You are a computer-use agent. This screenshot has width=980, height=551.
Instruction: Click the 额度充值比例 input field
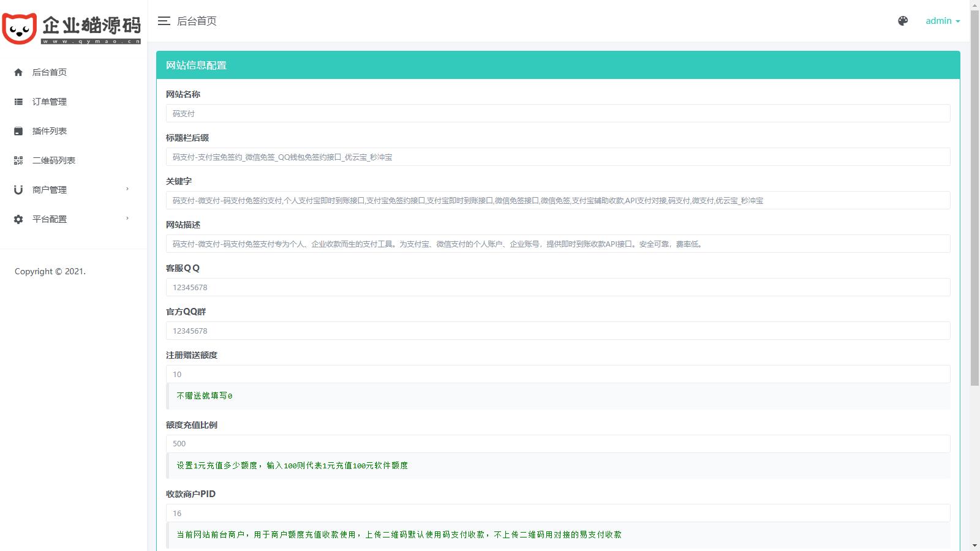click(x=557, y=444)
